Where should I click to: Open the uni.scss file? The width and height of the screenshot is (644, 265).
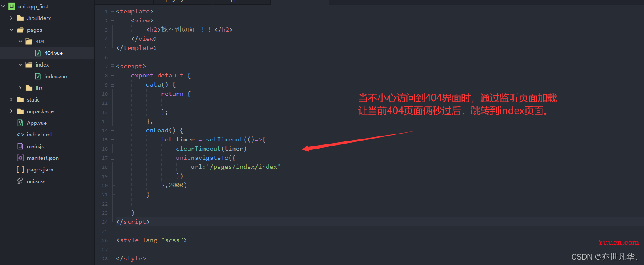click(36, 181)
